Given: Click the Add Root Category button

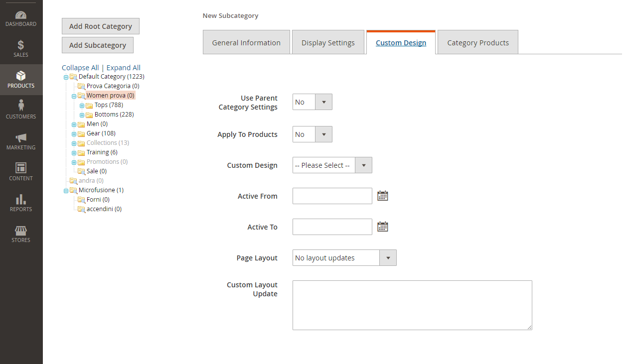Looking at the screenshot, I should pos(100,26).
